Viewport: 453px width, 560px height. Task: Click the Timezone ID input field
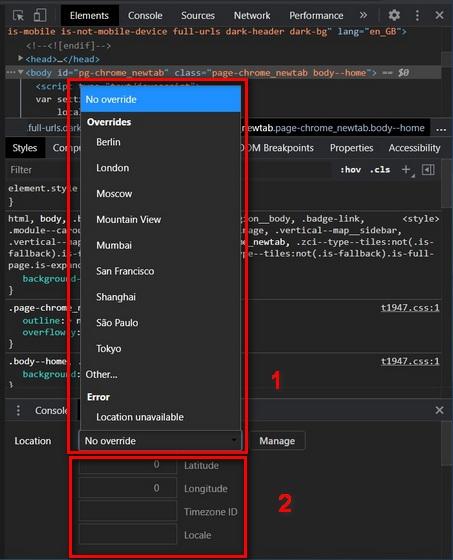click(128, 511)
